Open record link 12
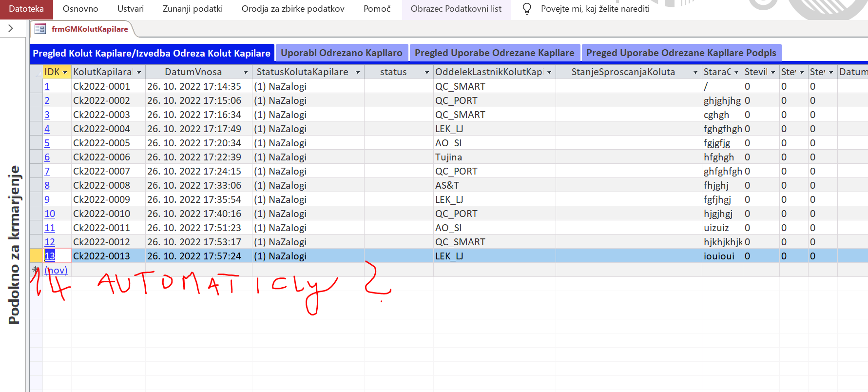This screenshot has width=868, height=392. tap(50, 242)
